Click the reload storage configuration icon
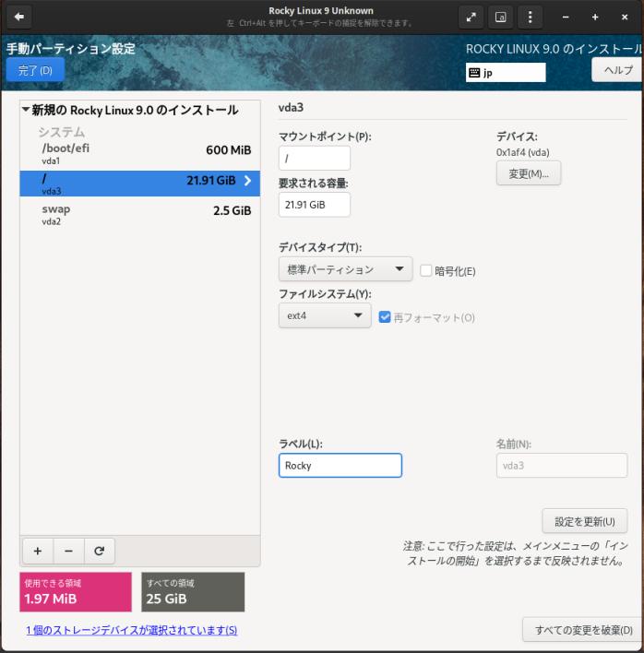The image size is (644, 653). 99,551
